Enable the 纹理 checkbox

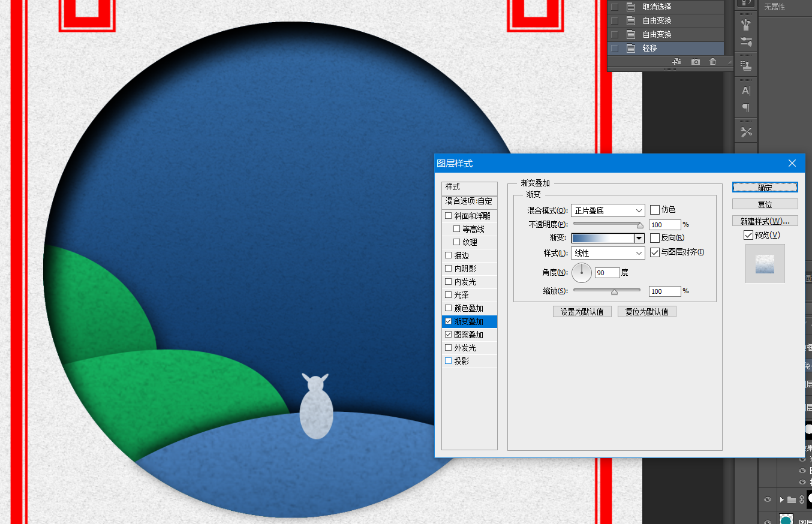(457, 242)
